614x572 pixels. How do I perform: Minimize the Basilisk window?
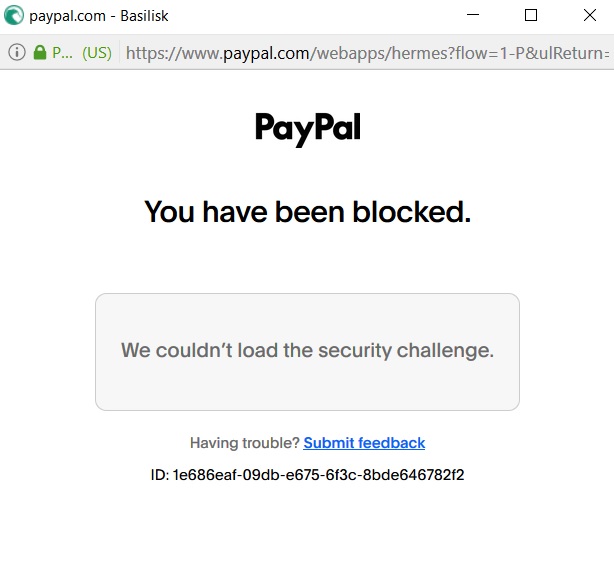coord(473,15)
